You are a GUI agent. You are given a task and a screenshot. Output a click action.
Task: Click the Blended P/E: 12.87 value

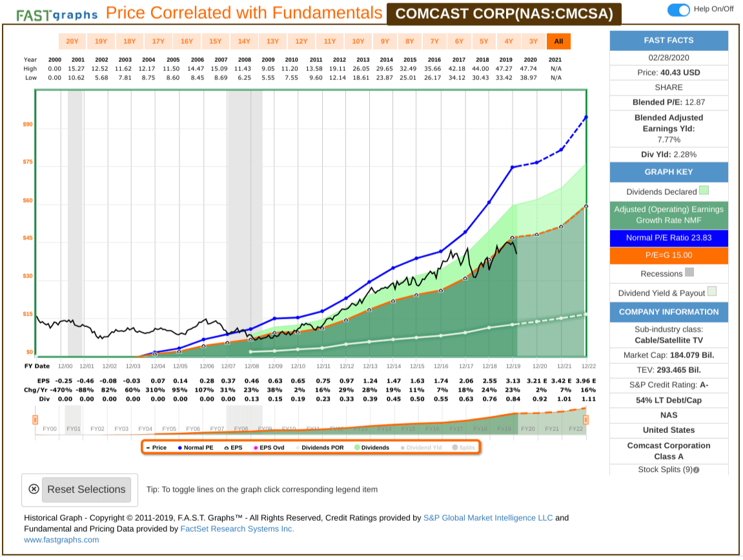point(669,103)
